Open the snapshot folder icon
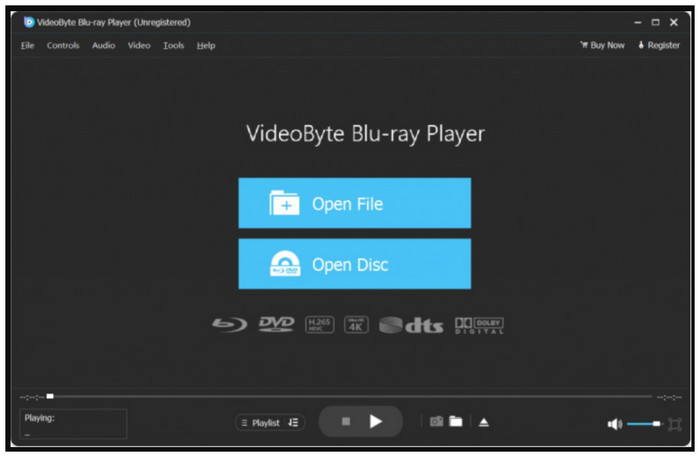 [455, 421]
